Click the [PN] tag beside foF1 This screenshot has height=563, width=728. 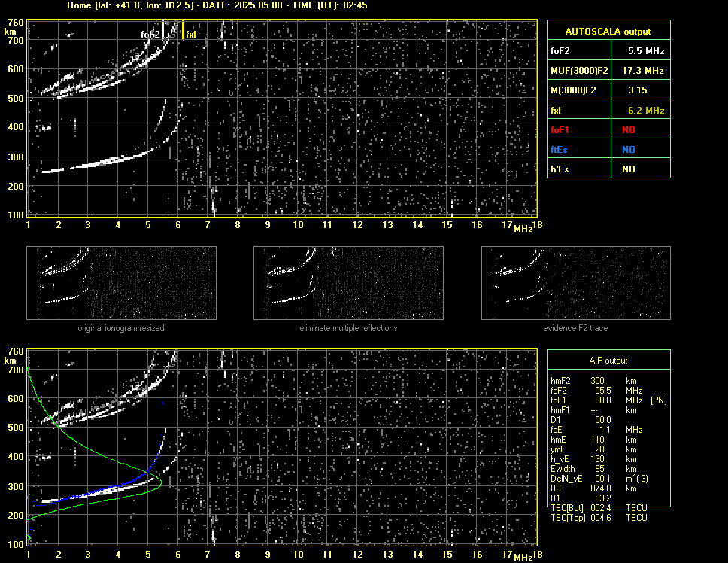659,400
